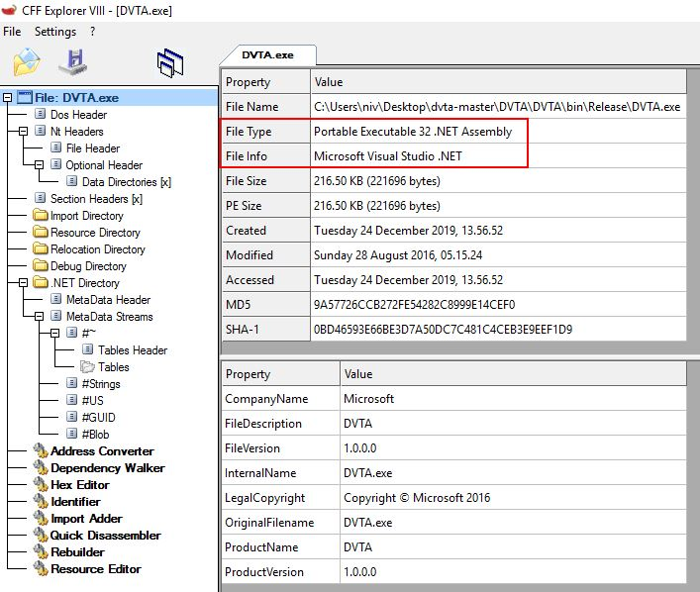Click the multiple windows toolbar icon

pos(170,63)
